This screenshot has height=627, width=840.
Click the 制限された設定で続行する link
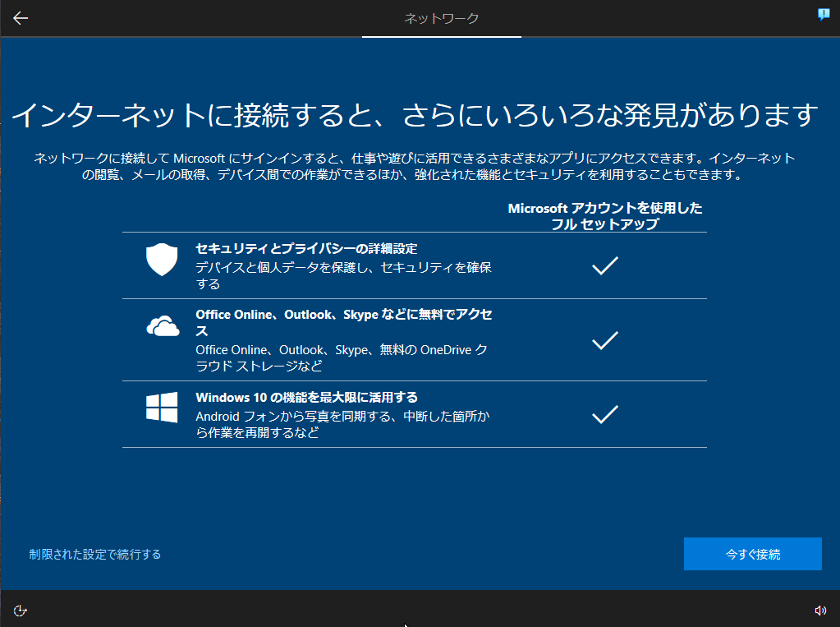tap(95, 554)
